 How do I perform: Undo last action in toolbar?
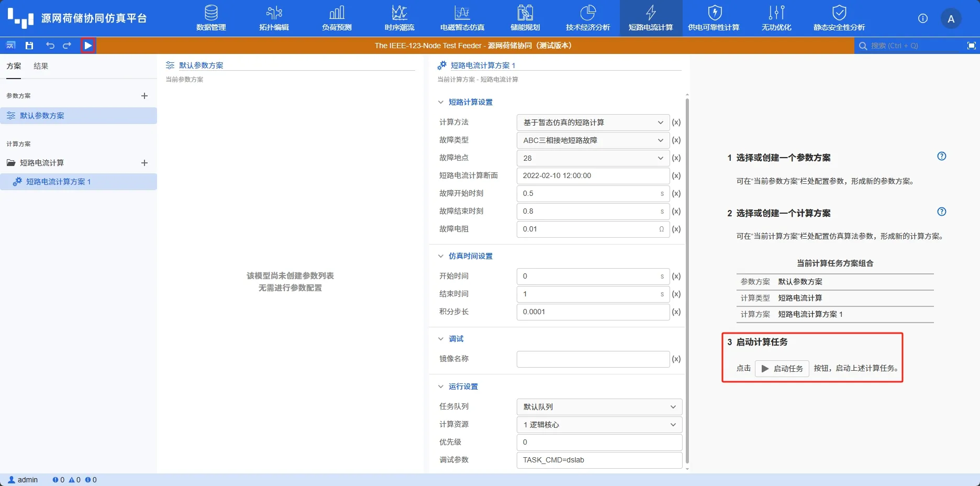click(50, 46)
